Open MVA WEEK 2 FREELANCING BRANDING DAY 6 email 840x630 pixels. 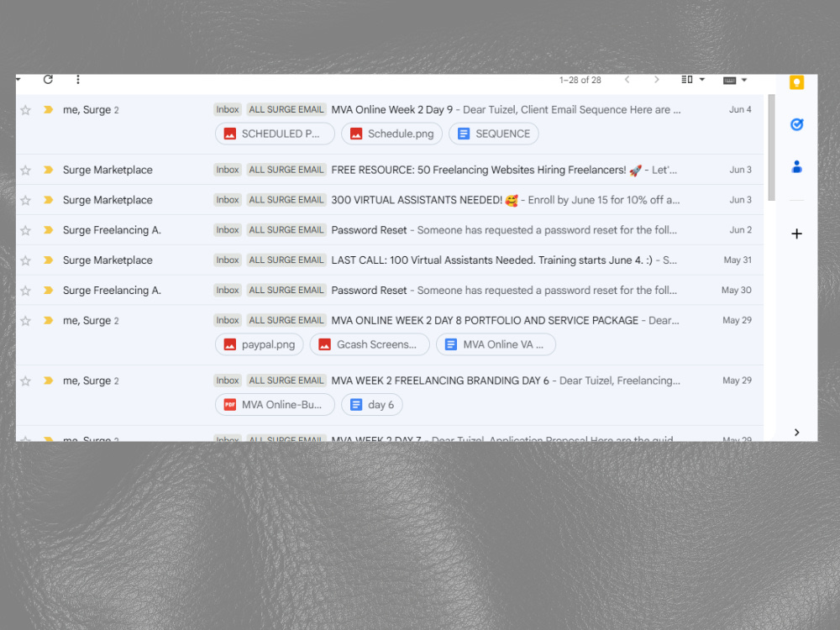pyautogui.click(x=440, y=381)
